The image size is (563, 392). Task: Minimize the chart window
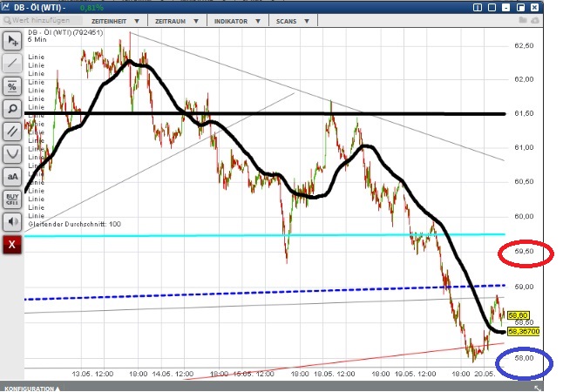[505, 7]
